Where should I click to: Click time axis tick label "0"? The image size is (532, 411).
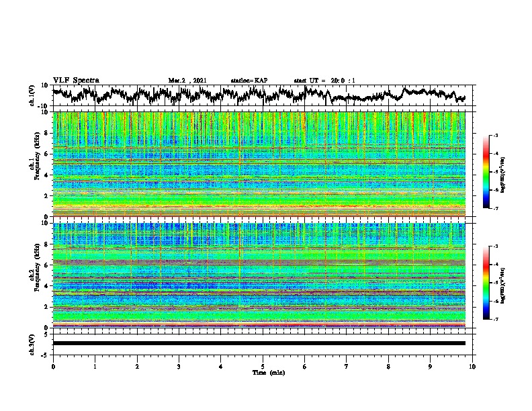click(x=53, y=367)
